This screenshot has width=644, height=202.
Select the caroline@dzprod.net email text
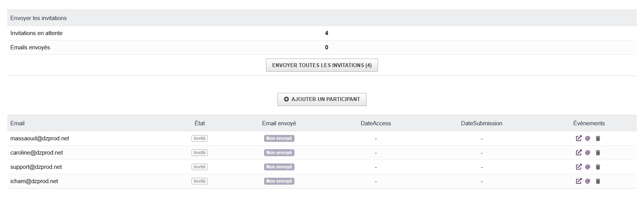pos(37,153)
